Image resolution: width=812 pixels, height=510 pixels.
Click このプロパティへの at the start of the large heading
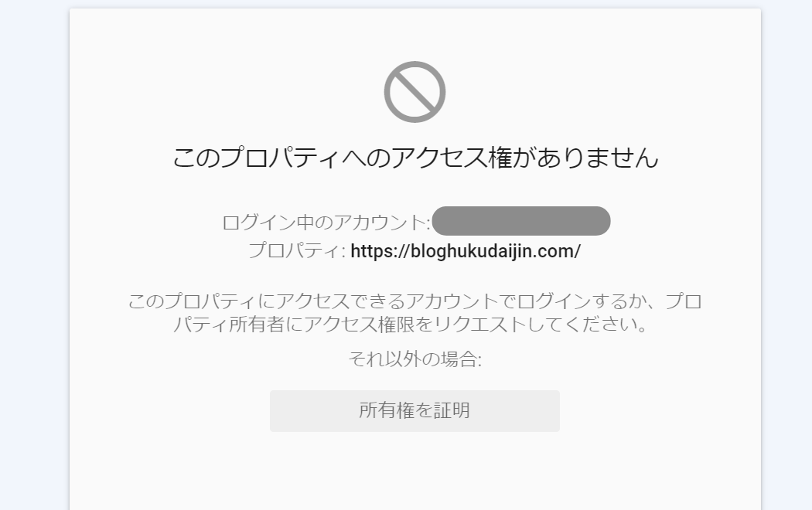[281, 157]
